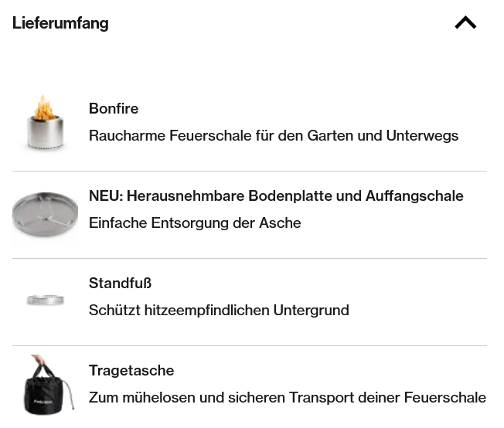Click the Standfuß ring image

point(45,300)
